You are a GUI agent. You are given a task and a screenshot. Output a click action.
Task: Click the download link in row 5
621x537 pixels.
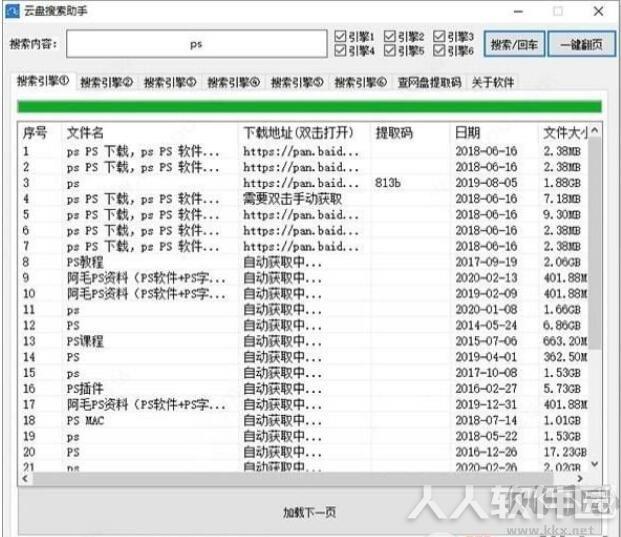(x=301, y=215)
